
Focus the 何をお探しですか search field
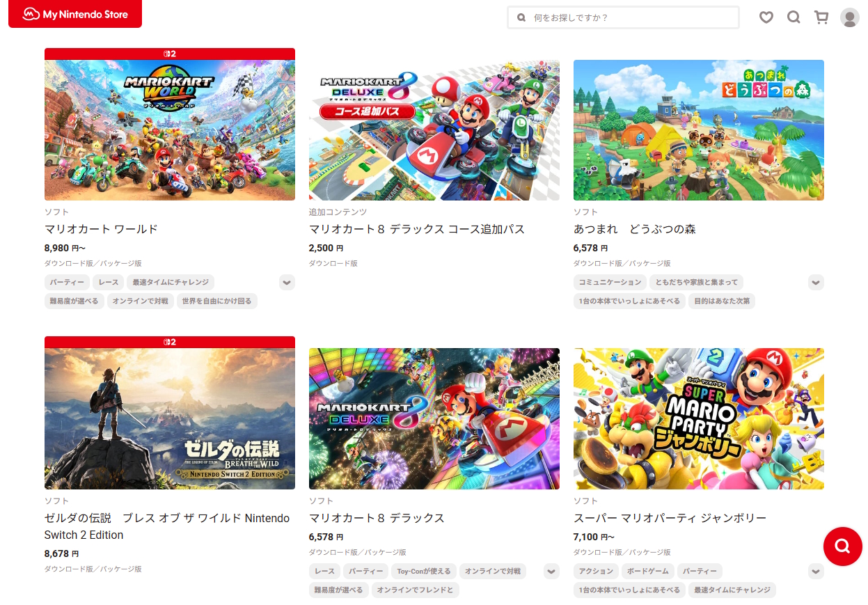tap(630, 17)
